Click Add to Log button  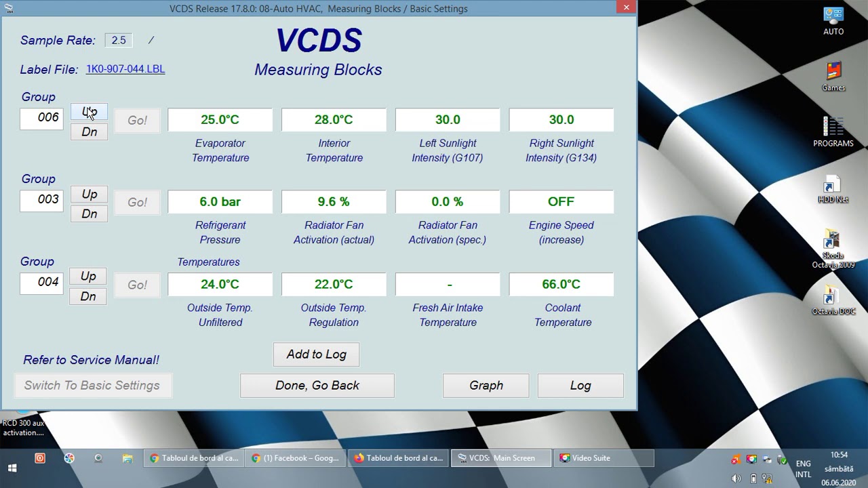(x=316, y=354)
